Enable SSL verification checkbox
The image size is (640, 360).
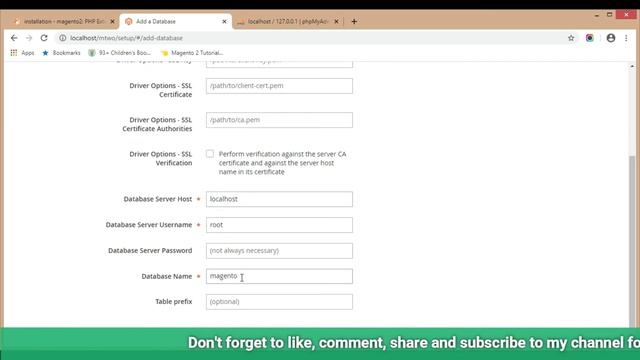click(210, 154)
